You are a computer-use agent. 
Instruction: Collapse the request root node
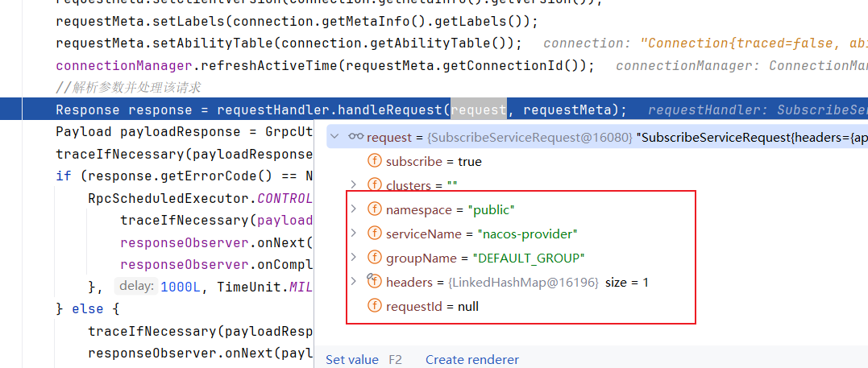335,138
